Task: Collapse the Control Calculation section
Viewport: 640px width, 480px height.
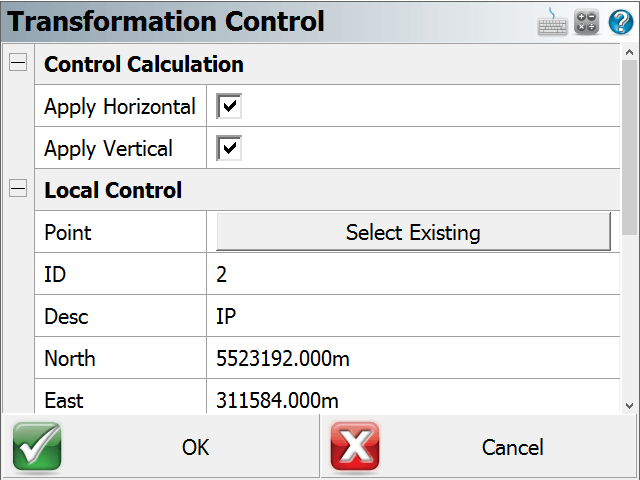Action: click(x=18, y=63)
